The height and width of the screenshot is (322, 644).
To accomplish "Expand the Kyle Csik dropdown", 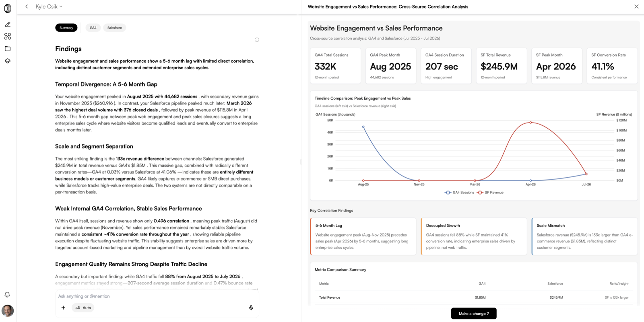I will [49, 6].
